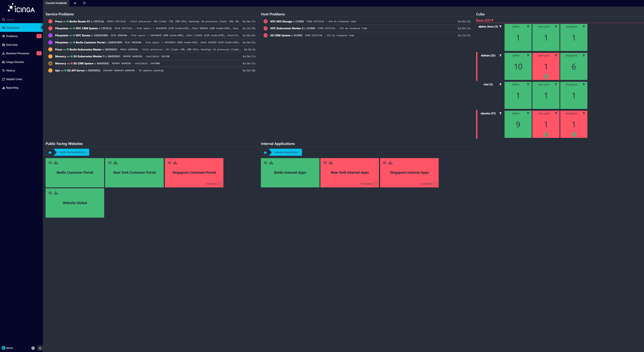Image resolution: width=644 pixels, height=352 pixels.
Task: Open Problems in the sidebar menu
Action: pyautogui.click(x=12, y=36)
